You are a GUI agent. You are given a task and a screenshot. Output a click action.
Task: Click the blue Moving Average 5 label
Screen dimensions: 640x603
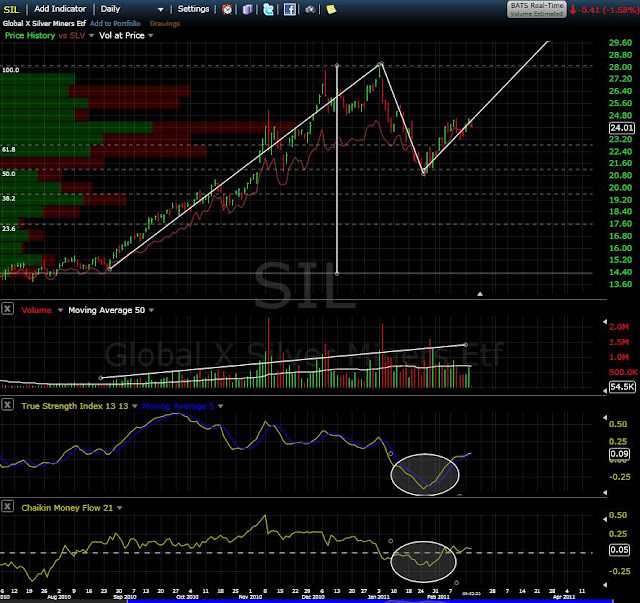coord(178,406)
